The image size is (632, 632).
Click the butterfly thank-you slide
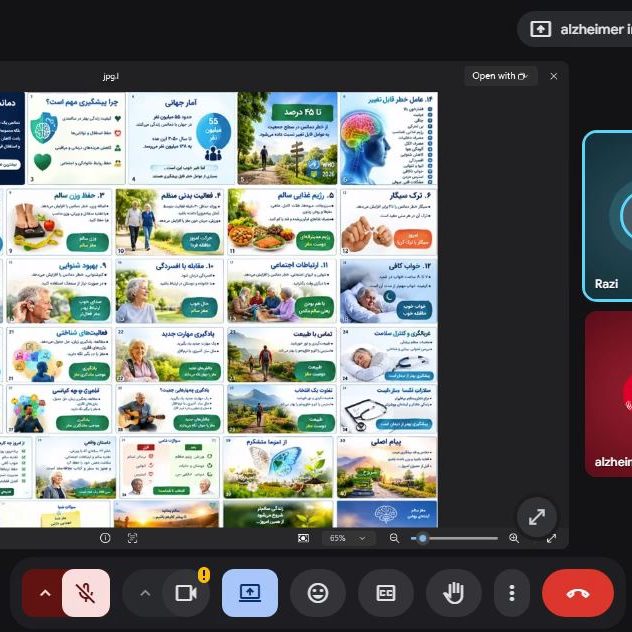[279, 467]
